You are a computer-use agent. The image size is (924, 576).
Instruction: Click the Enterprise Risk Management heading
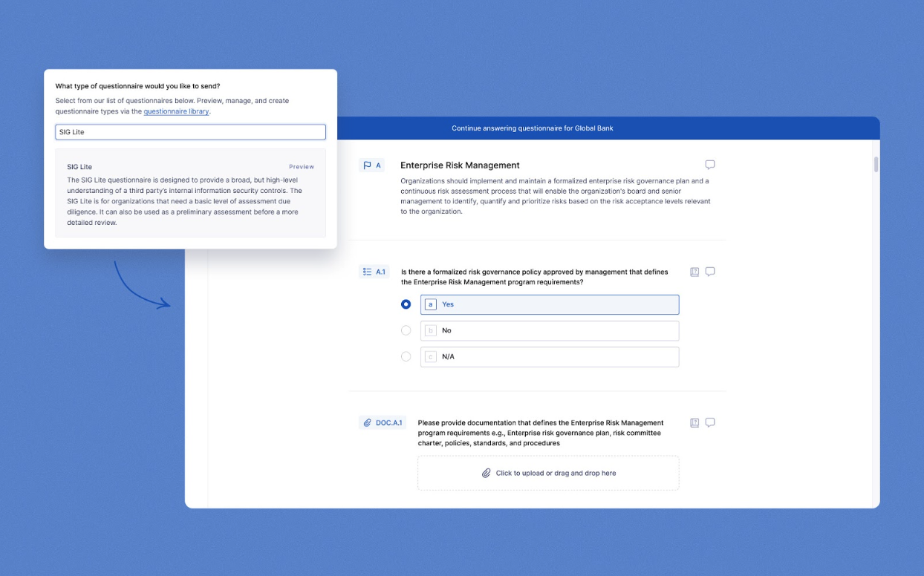460,166
